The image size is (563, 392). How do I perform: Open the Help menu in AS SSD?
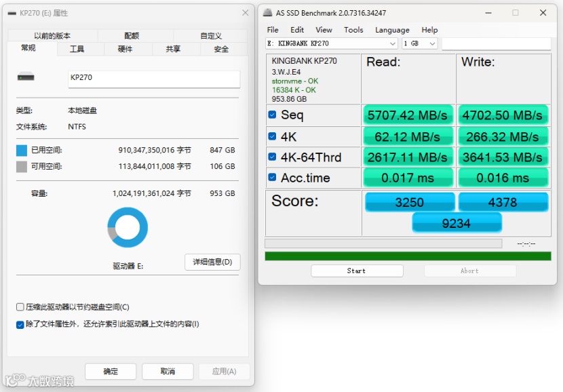coord(429,30)
